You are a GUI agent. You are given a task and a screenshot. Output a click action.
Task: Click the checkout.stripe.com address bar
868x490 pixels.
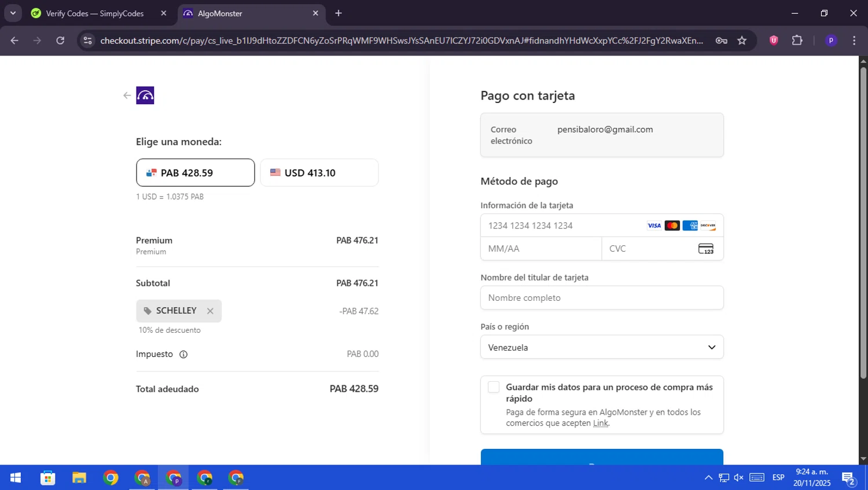pos(402,40)
